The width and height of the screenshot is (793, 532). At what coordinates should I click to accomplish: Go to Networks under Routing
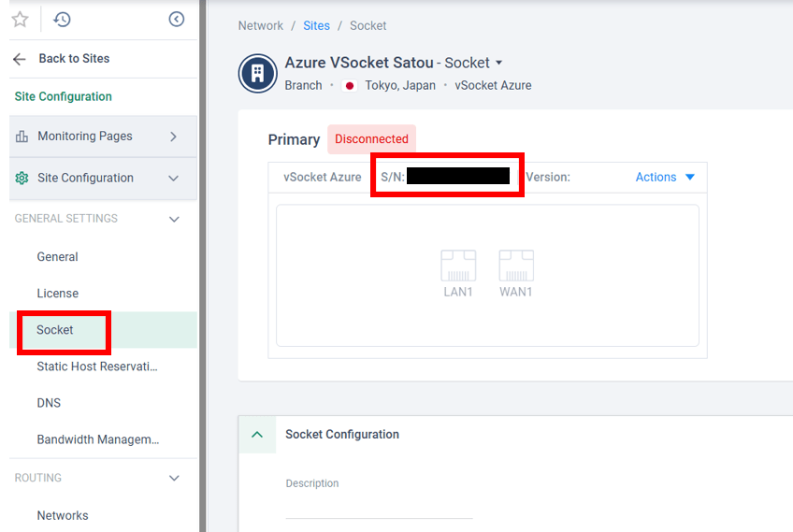[63, 515]
